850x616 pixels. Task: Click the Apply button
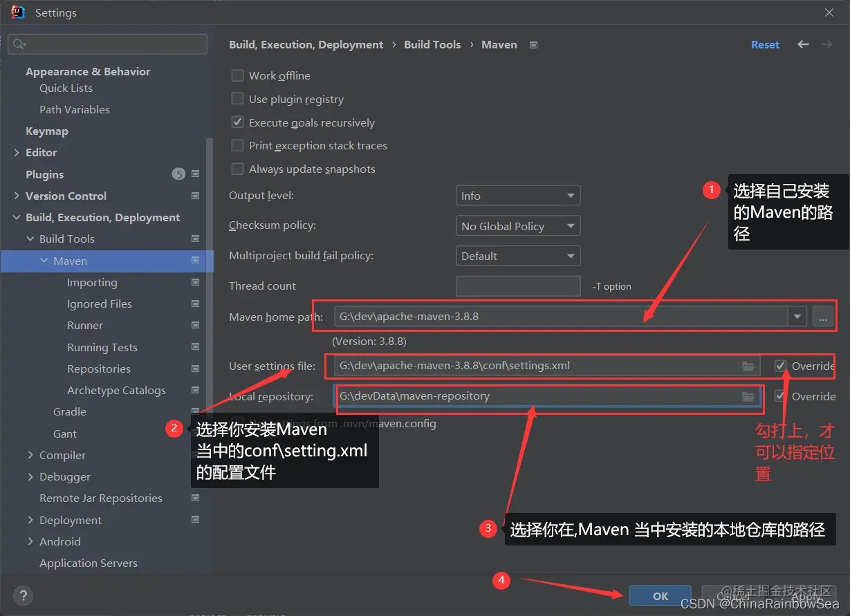pos(806,596)
